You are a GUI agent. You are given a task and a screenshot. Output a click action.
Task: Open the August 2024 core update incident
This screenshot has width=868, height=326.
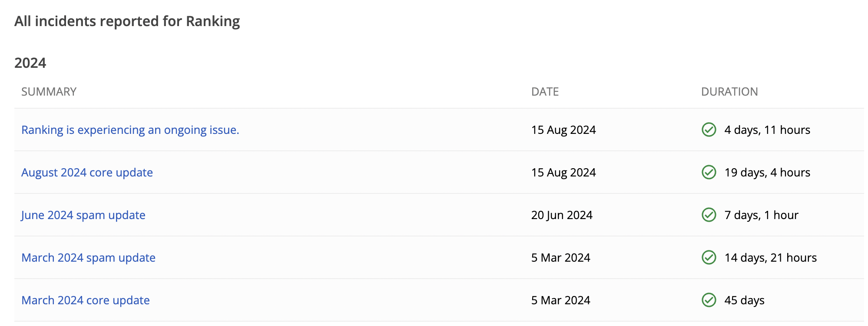[87, 173]
